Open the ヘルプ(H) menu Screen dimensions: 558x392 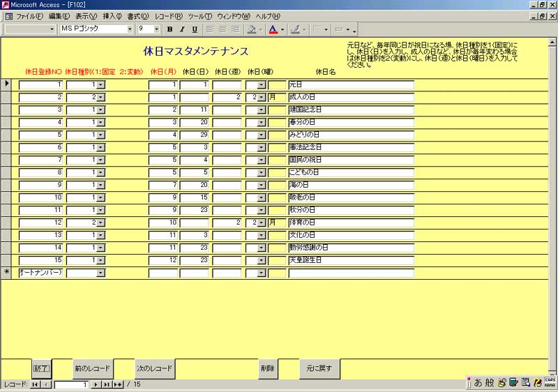268,16
